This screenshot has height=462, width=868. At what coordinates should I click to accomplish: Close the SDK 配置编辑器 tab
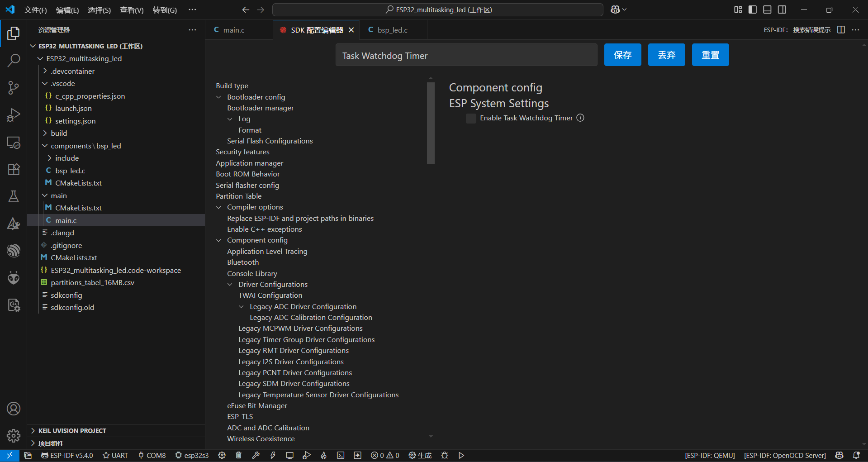351,30
